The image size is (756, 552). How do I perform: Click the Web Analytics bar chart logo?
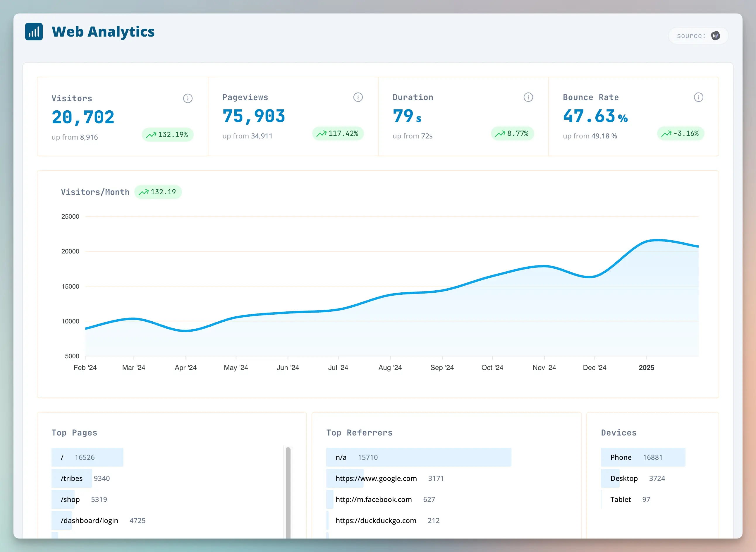(x=34, y=31)
